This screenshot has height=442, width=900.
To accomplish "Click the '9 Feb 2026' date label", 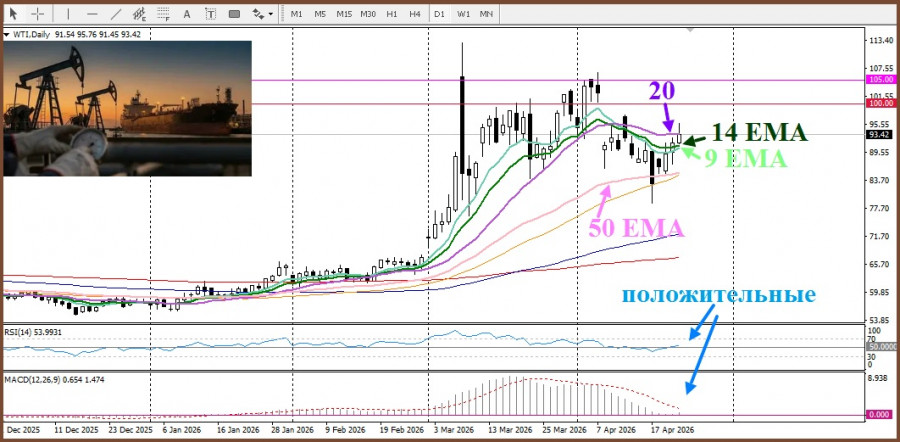I will coord(346,429).
